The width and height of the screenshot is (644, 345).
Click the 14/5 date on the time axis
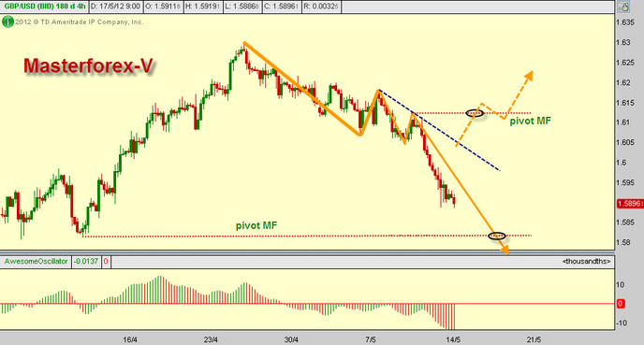(x=453, y=339)
